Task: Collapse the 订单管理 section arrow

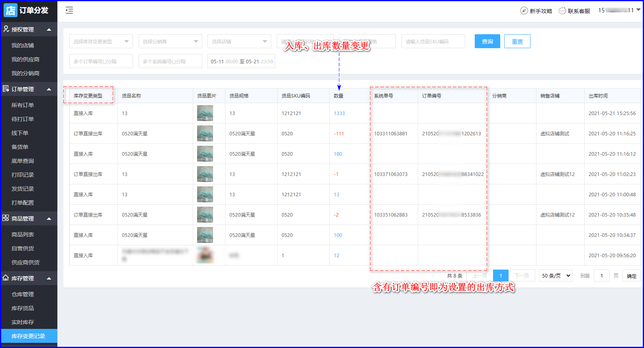Action: pos(49,89)
